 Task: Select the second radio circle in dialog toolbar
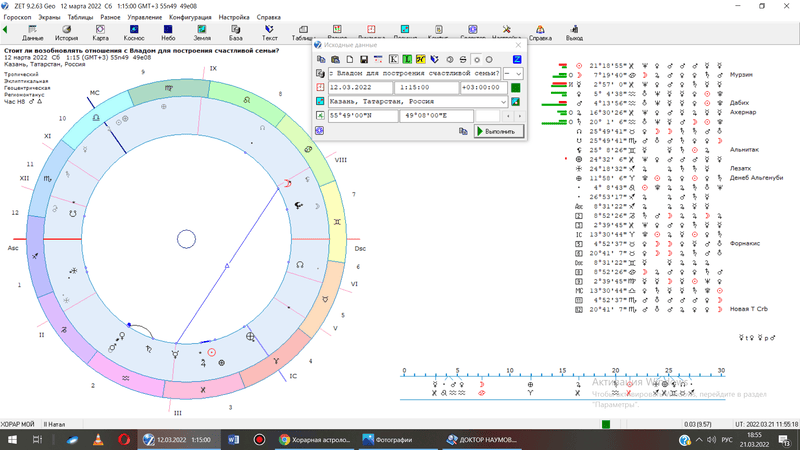489,60
